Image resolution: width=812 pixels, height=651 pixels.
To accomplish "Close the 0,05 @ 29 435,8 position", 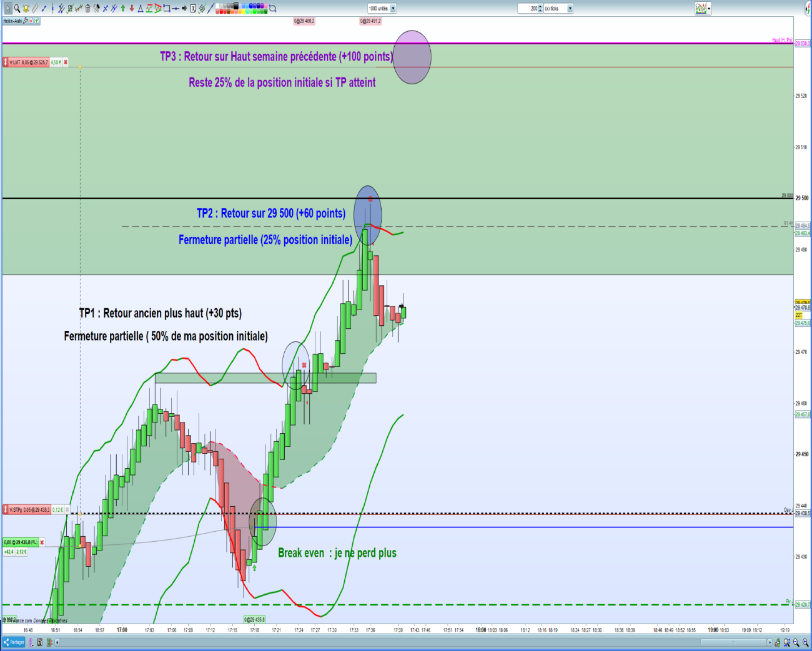I will coord(42,542).
